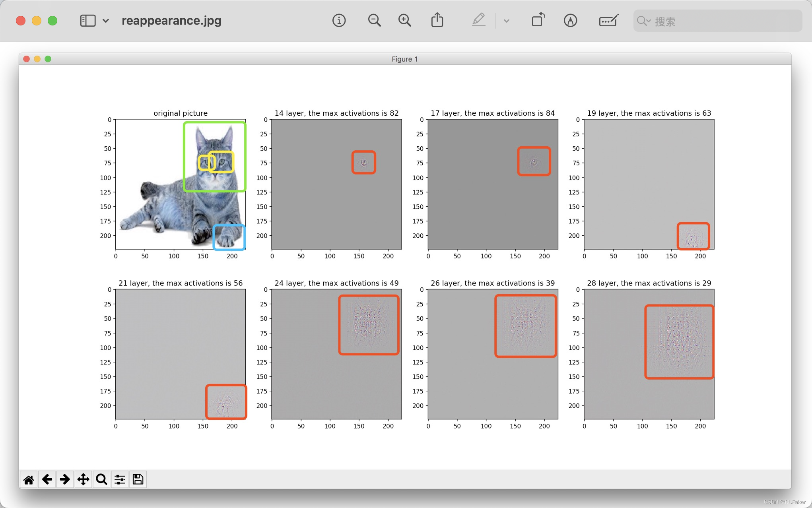Viewport: 812px width, 508px height.
Task: Click title '19 layer, the max activations is 63'
Action: (x=649, y=113)
